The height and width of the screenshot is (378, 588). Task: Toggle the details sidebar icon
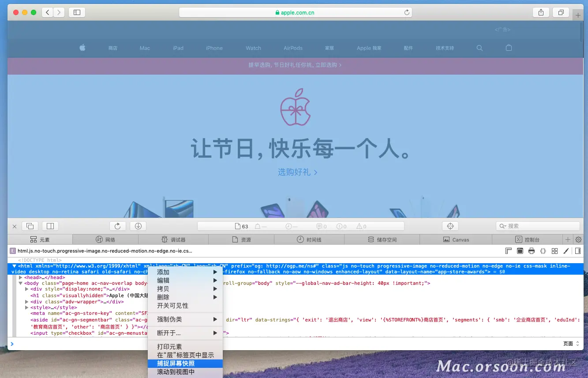coord(578,251)
